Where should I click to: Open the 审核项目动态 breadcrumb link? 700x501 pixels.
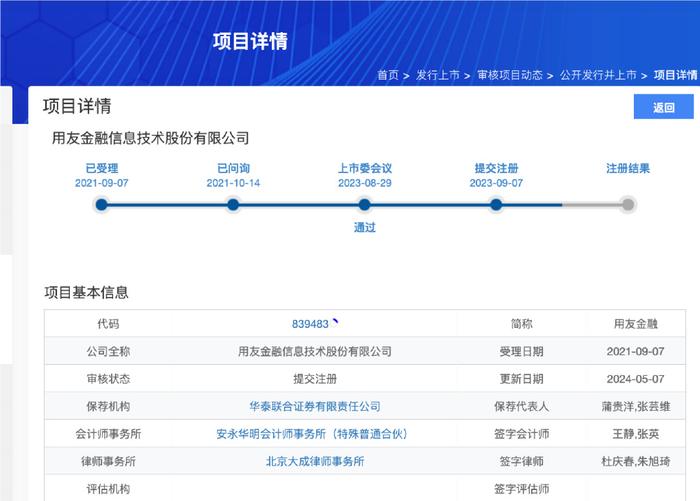(x=510, y=75)
